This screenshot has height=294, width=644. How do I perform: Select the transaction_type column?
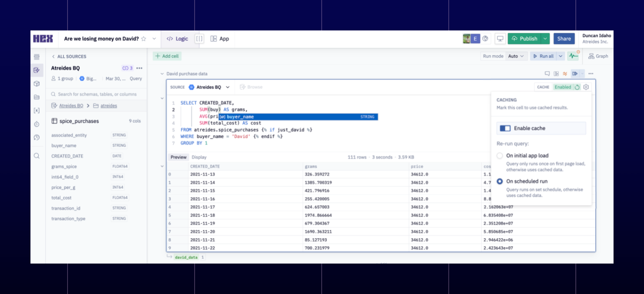click(x=68, y=219)
